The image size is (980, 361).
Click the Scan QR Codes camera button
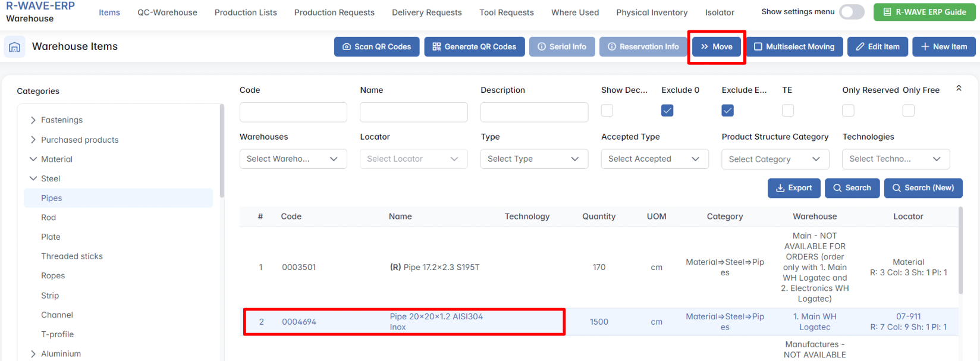click(376, 47)
